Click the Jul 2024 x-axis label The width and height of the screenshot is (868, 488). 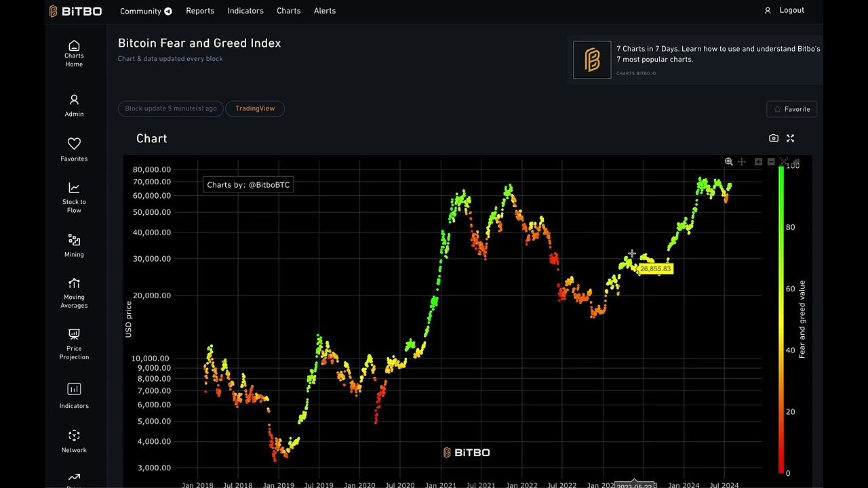(x=724, y=485)
